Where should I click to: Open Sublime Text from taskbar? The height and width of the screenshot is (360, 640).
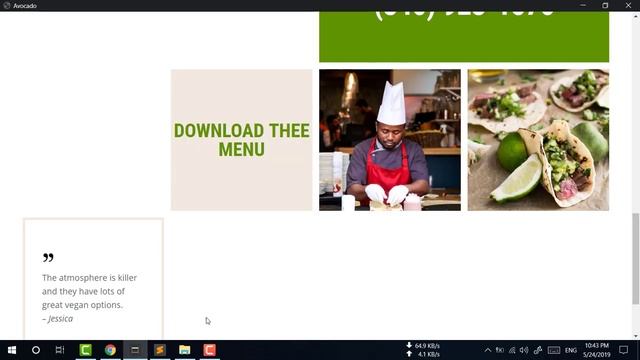point(160,350)
